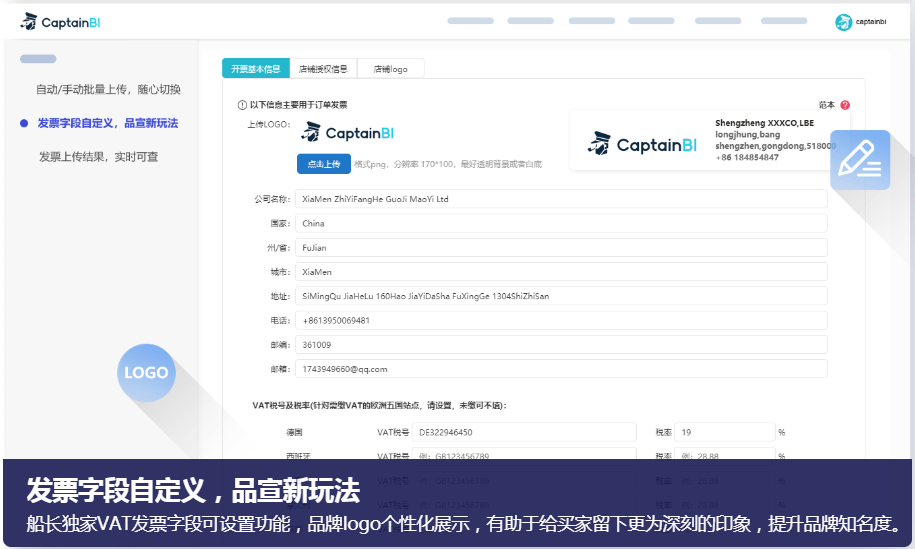This screenshot has height=549, width=915.
Task: Click the 格式png upload hint text
Action: 448,165
